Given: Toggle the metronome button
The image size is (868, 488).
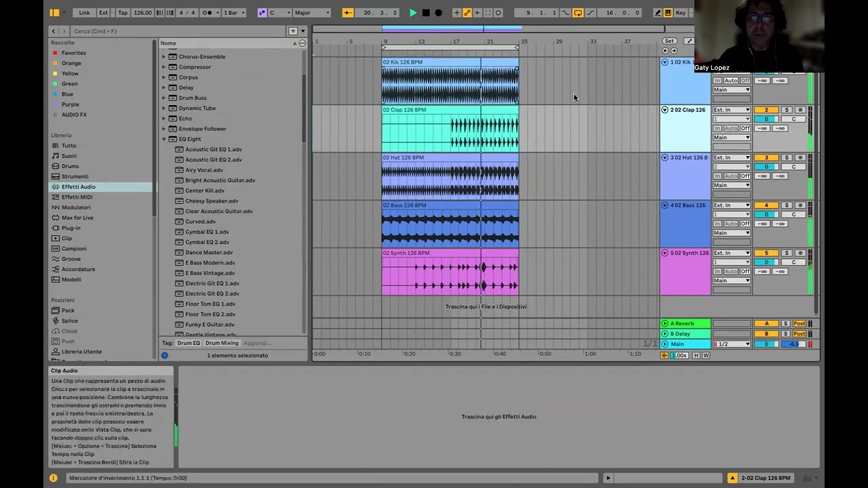Looking at the screenshot, I should (210, 13).
